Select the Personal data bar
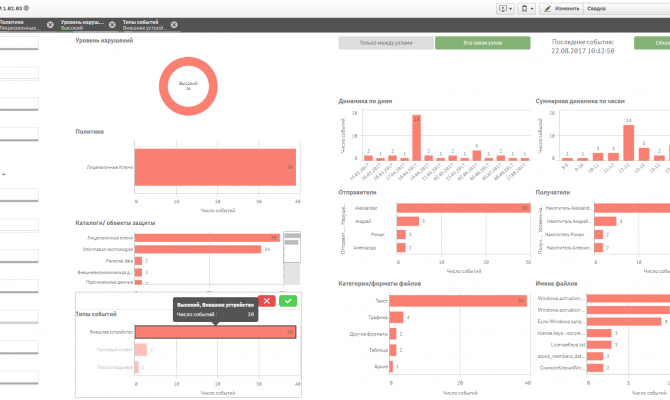The width and height of the screenshot is (670, 400). (x=138, y=261)
